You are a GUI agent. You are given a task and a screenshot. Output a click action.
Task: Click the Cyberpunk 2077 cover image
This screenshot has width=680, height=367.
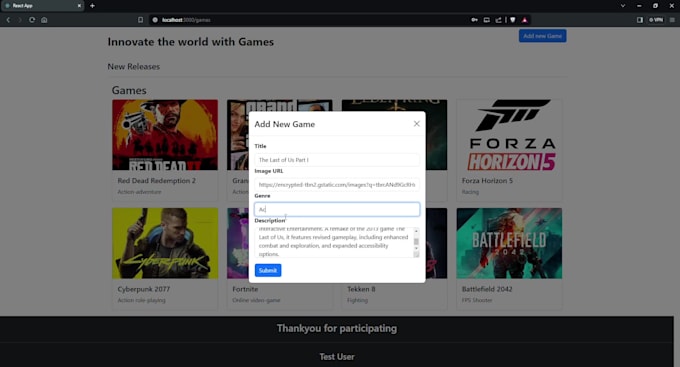(165, 243)
